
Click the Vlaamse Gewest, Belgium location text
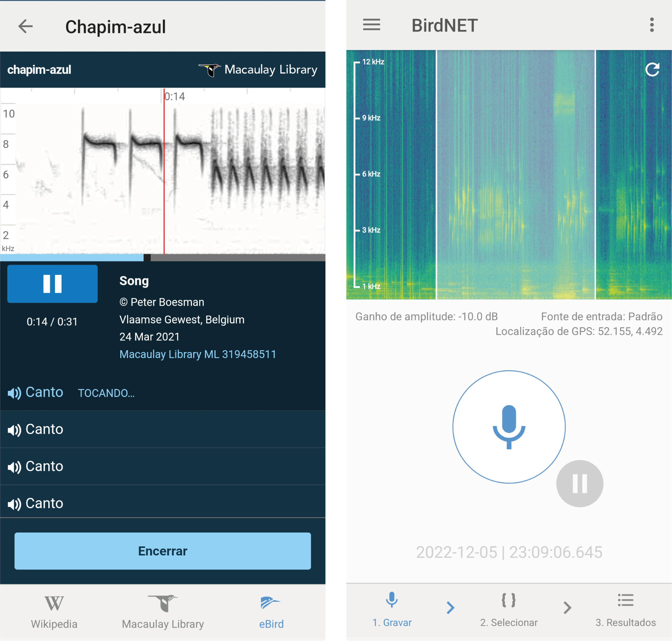(182, 319)
